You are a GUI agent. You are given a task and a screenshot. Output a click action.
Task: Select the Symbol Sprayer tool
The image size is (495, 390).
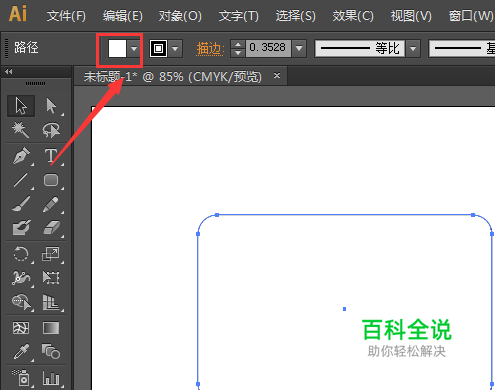coord(21,378)
